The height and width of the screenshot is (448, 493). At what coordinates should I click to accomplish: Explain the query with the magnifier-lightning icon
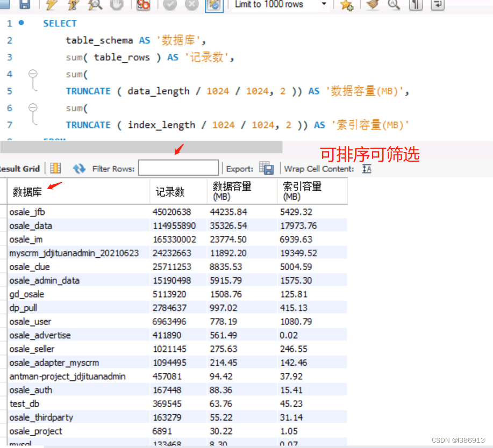tap(95, 4)
